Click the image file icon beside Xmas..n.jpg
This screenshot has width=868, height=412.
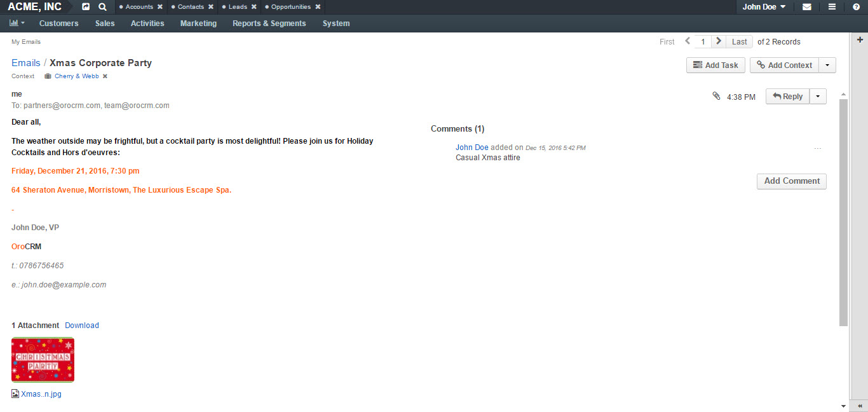click(x=15, y=394)
